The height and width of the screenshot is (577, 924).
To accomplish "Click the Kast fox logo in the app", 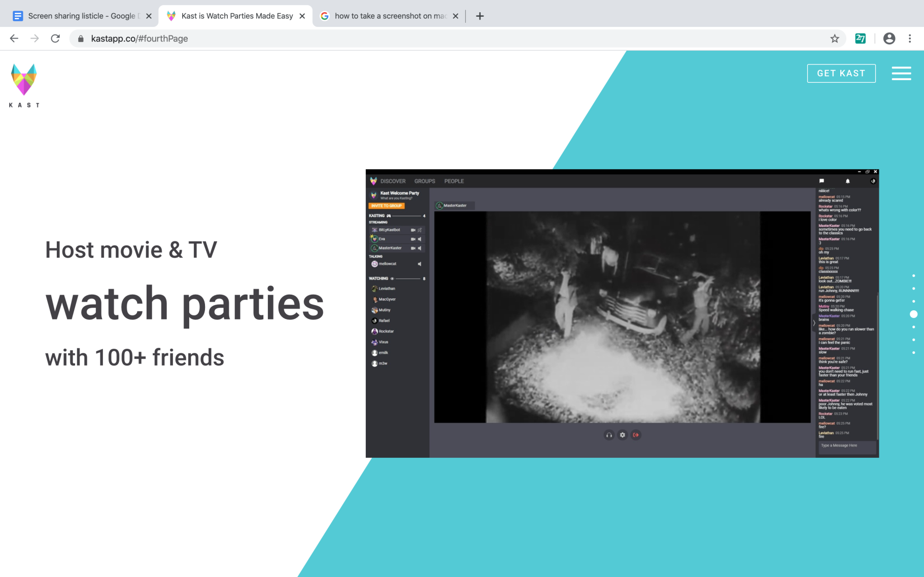I will 374,181.
